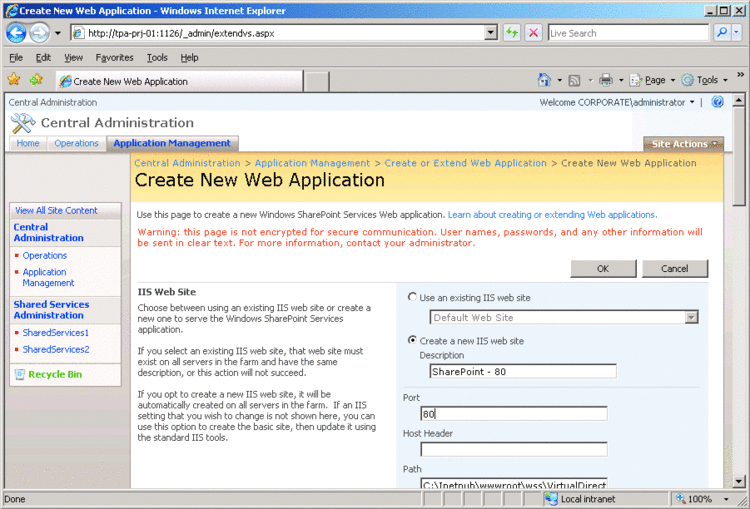750x509 pixels.
Task: Click the Recycle Bin icon in sidebar
Action: 20,374
